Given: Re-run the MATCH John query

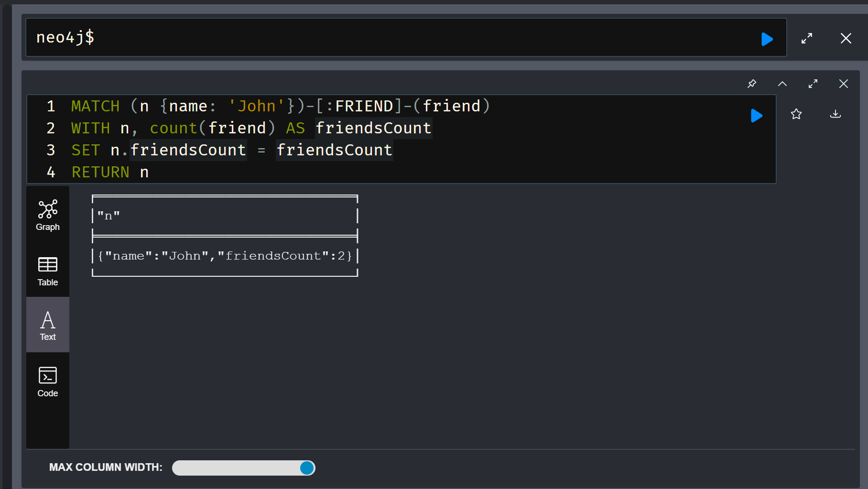Looking at the screenshot, I should click(x=756, y=115).
